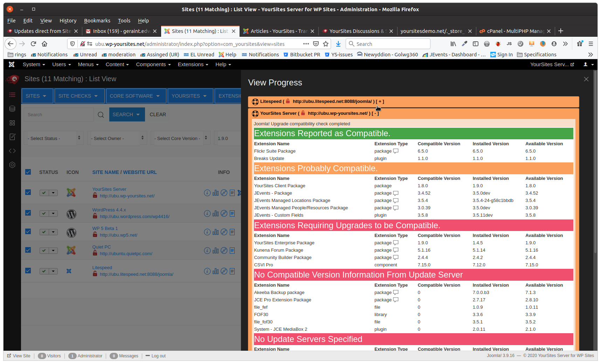Open Firefox downloads arrow icon
This screenshot has height=364, width=601.
[x=338, y=44]
